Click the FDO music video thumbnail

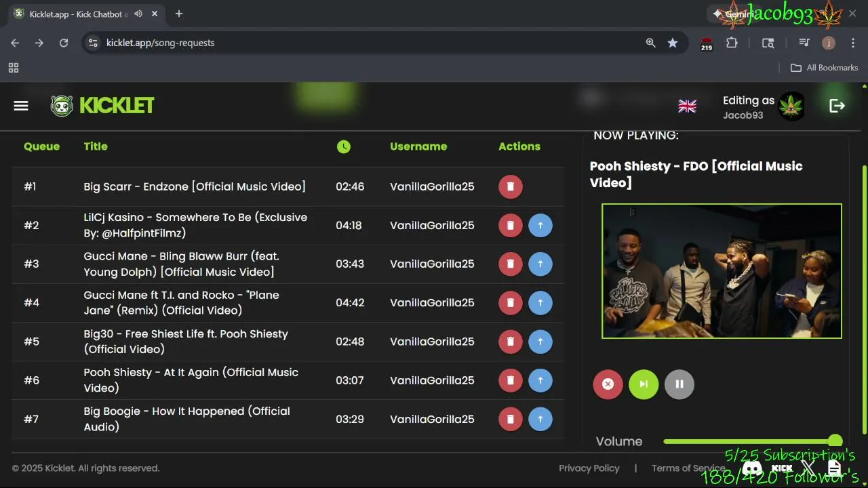(x=722, y=271)
